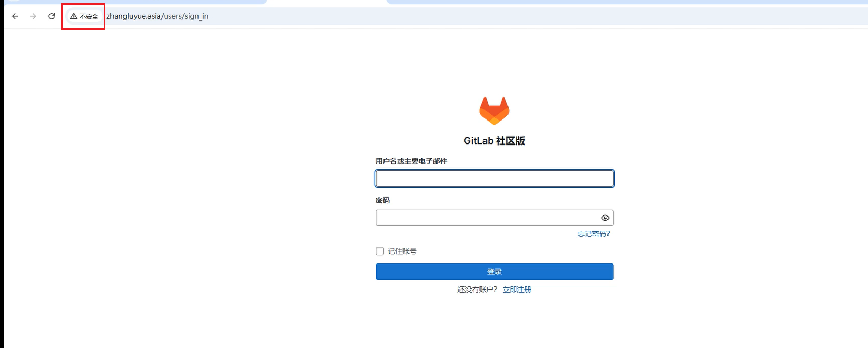This screenshot has height=348, width=868.
Task: Click the blue 登录 button
Action: click(494, 271)
